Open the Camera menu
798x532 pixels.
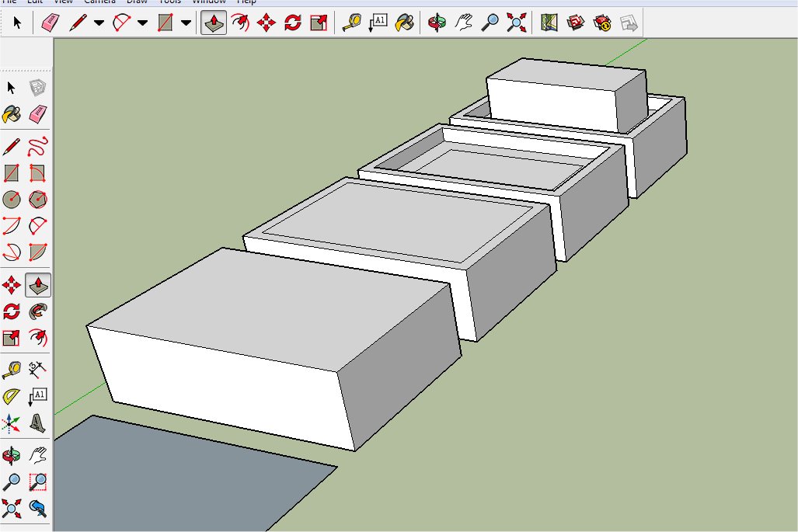[99, 2]
